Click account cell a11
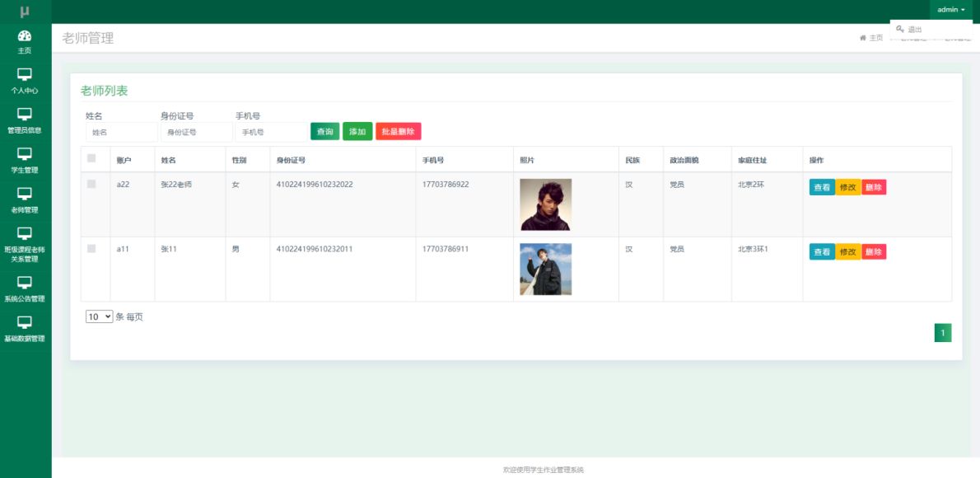Viewport: 980px width, 478px height. click(124, 249)
